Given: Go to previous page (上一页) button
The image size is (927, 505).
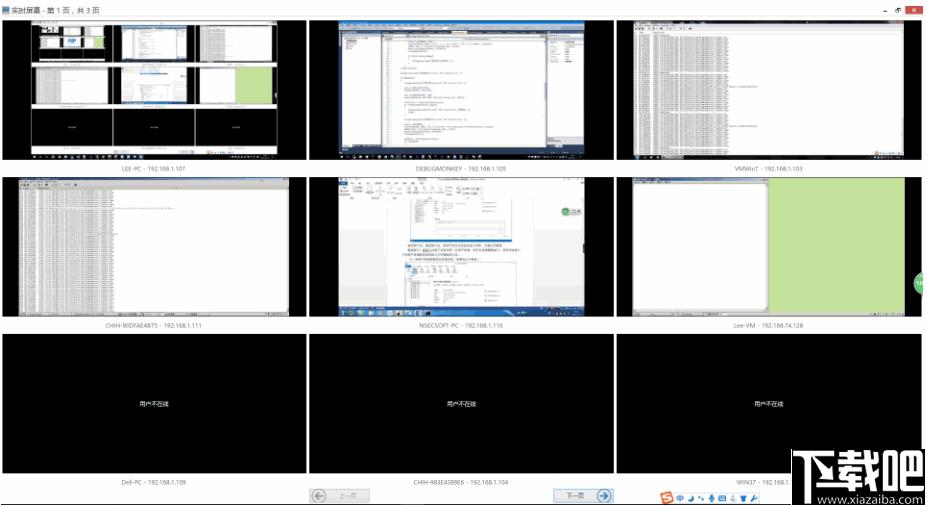Looking at the screenshot, I should pyautogui.click(x=340, y=496).
